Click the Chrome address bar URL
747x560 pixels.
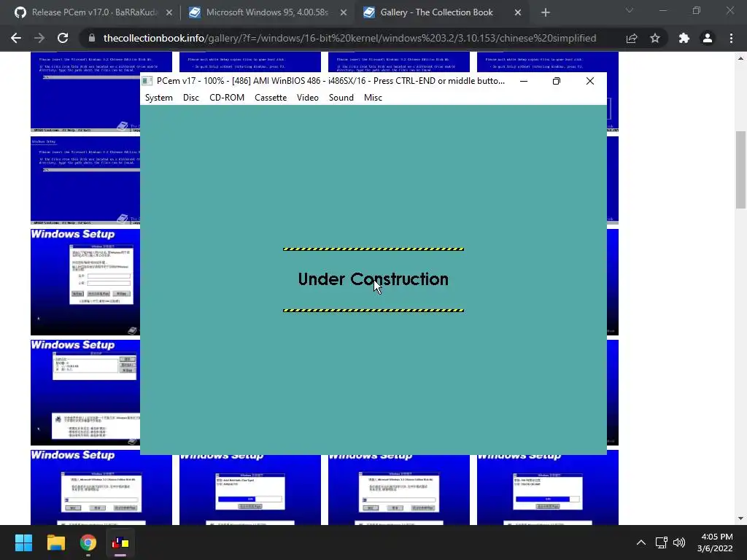point(349,38)
